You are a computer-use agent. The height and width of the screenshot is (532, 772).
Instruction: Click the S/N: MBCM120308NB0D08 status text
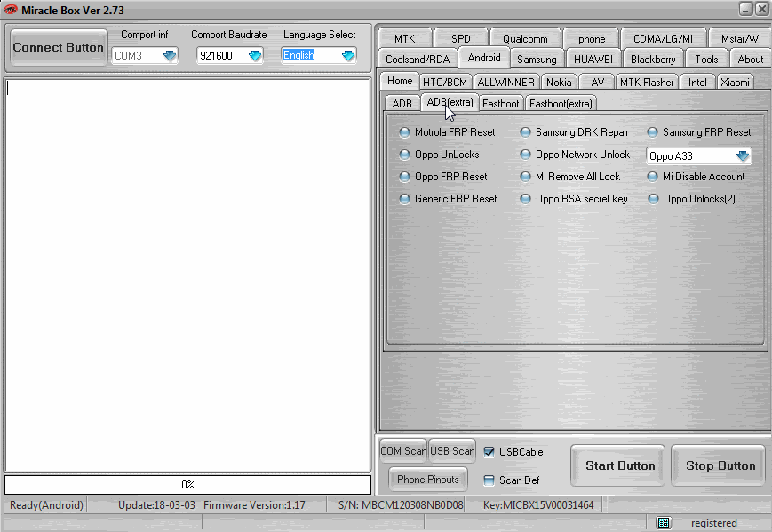(401, 505)
